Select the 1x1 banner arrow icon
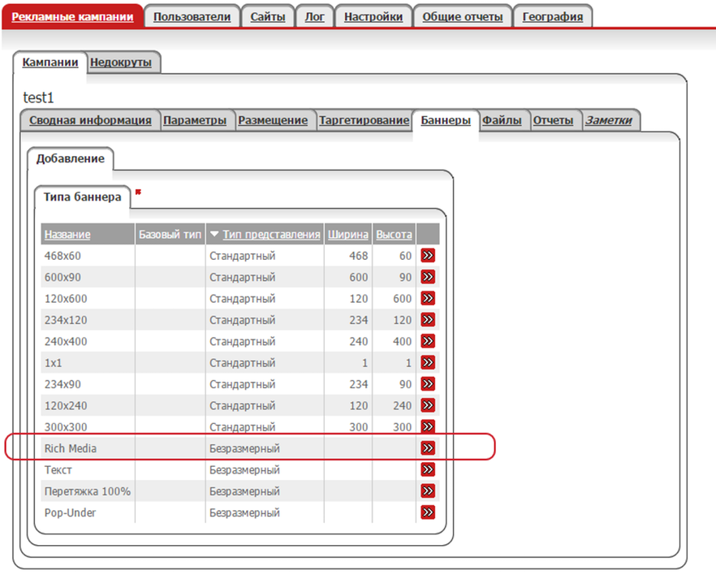The height and width of the screenshot is (588, 716). point(427,362)
